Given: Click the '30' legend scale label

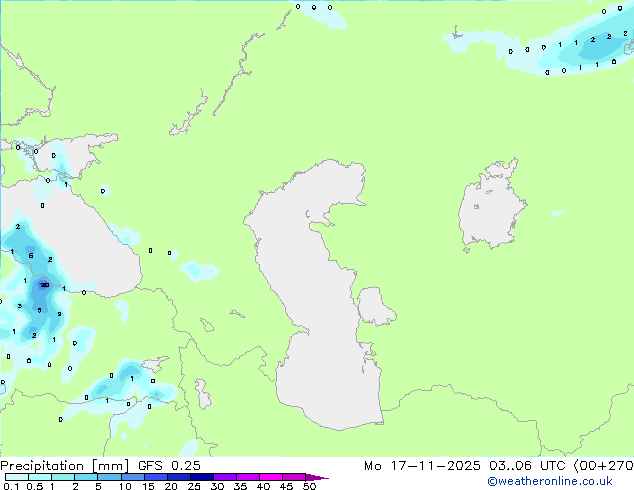Looking at the screenshot, I should [217, 486].
